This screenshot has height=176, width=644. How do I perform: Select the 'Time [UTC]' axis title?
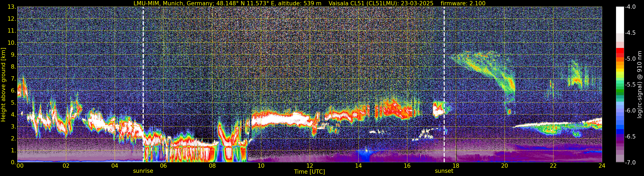point(310,172)
